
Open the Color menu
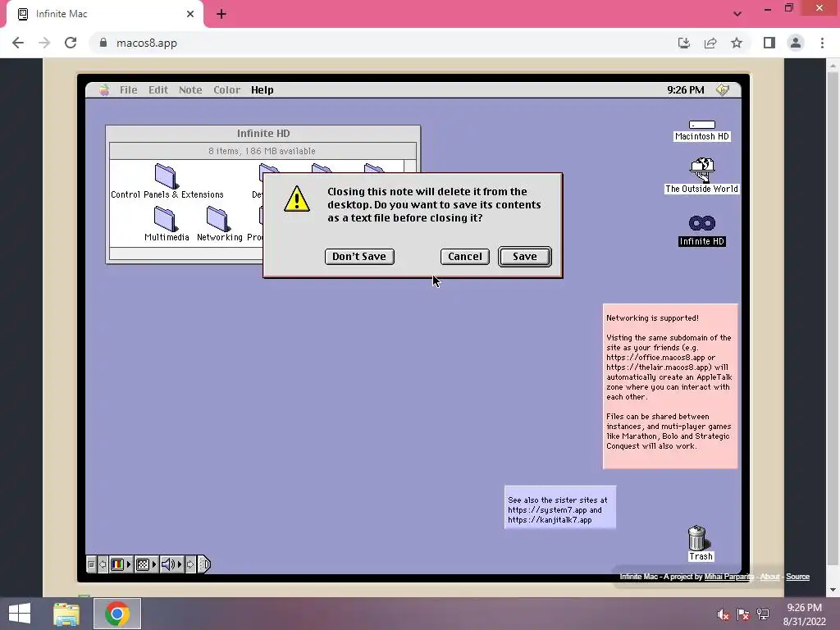(x=226, y=90)
